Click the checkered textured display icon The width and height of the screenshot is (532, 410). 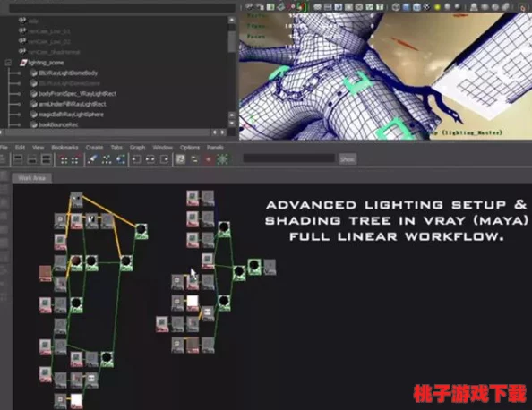pos(427,6)
